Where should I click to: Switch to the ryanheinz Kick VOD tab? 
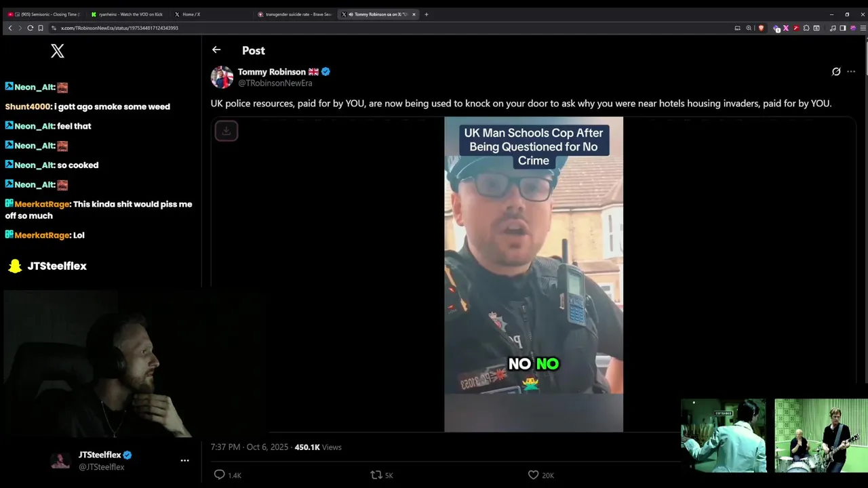tap(127, 14)
